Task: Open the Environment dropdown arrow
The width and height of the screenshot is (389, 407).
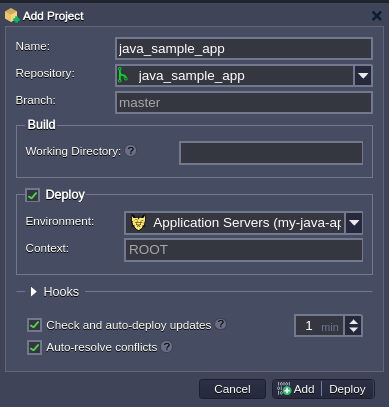Action: click(354, 222)
